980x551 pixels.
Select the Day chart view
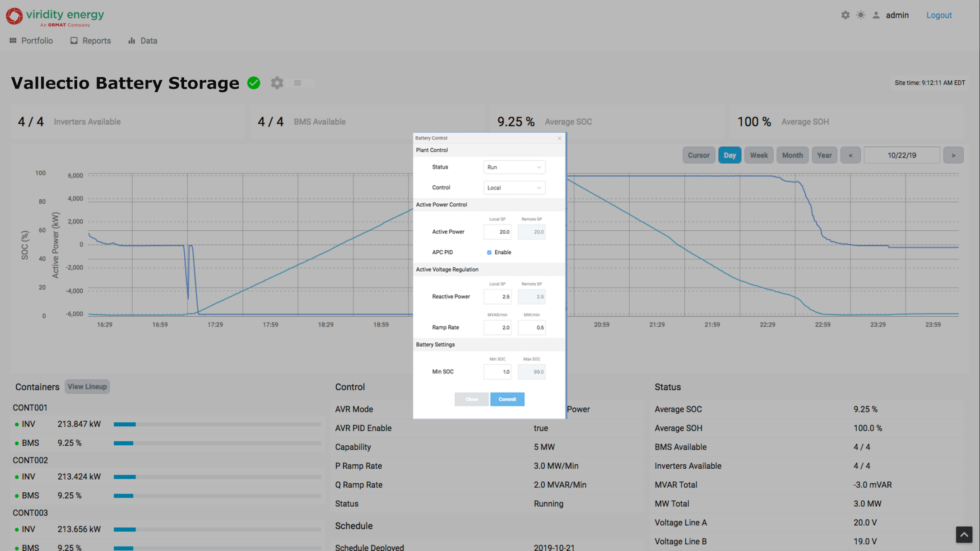729,155
